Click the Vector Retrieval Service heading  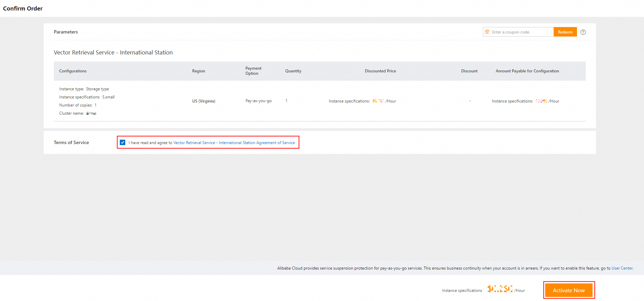(113, 52)
